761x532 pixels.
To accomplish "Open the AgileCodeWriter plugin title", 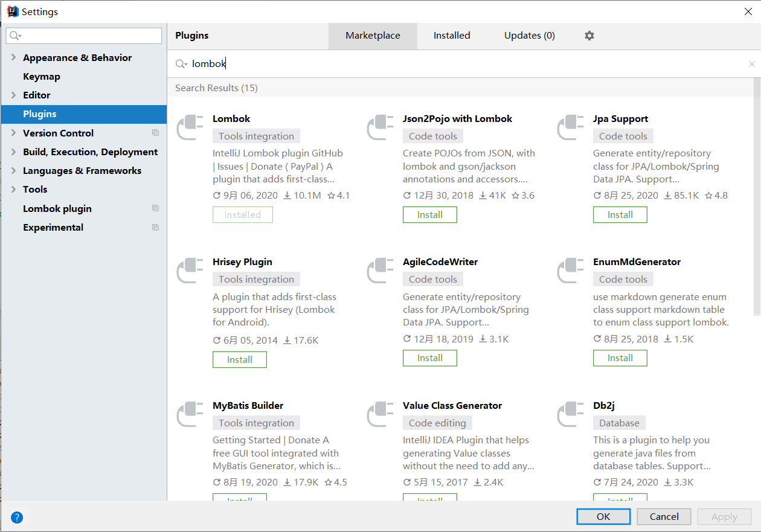I will click(x=440, y=262).
